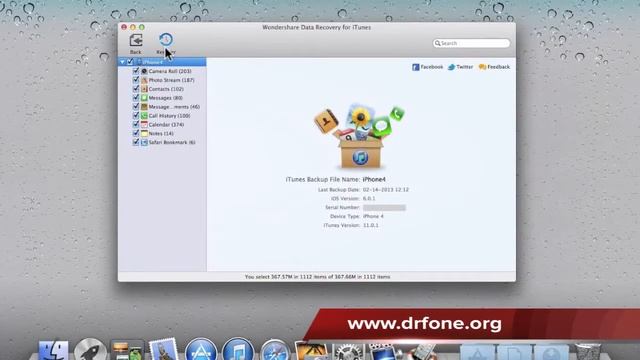Select the Messages (80) category
This screenshot has width=640, height=360.
click(x=165, y=98)
